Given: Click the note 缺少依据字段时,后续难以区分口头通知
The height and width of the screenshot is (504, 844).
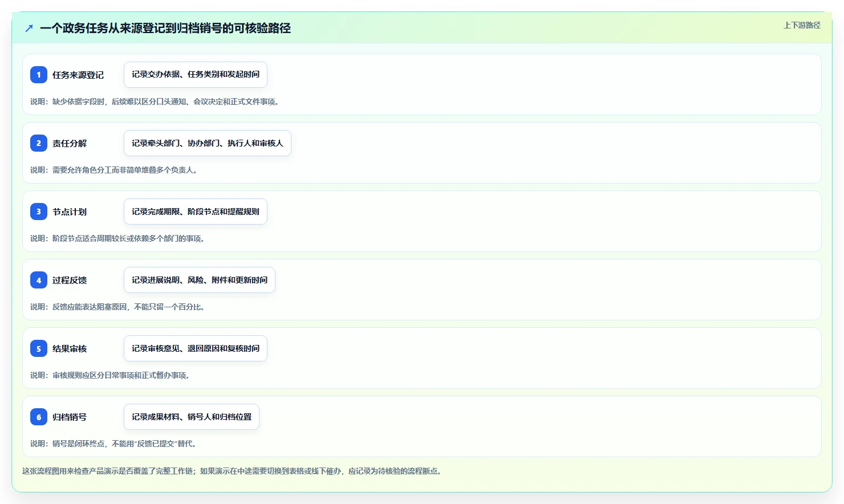Looking at the screenshot, I should click(155, 101).
